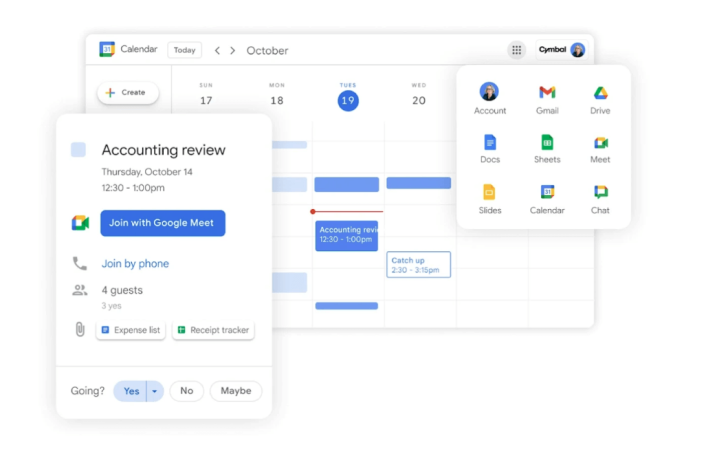
Task: Select Tuesday 19 highlighted date
Action: click(348, 100)
